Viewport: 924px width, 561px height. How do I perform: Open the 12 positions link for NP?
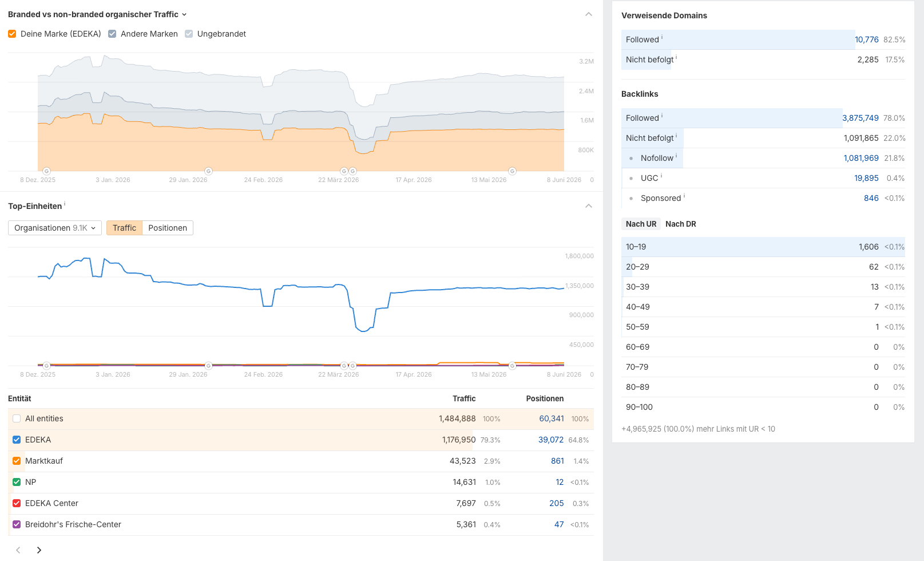560,482
